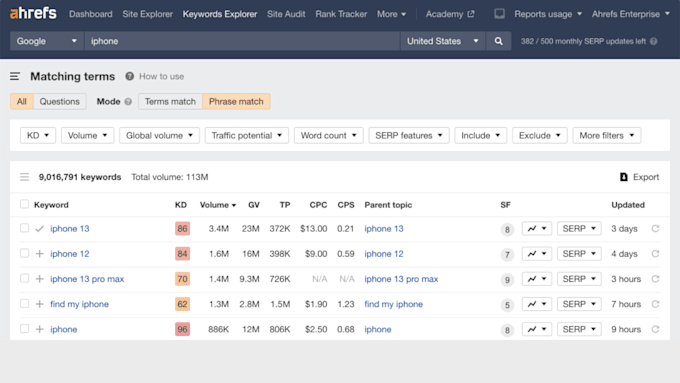Expand the SERP features filter

(x=409, y=135)
